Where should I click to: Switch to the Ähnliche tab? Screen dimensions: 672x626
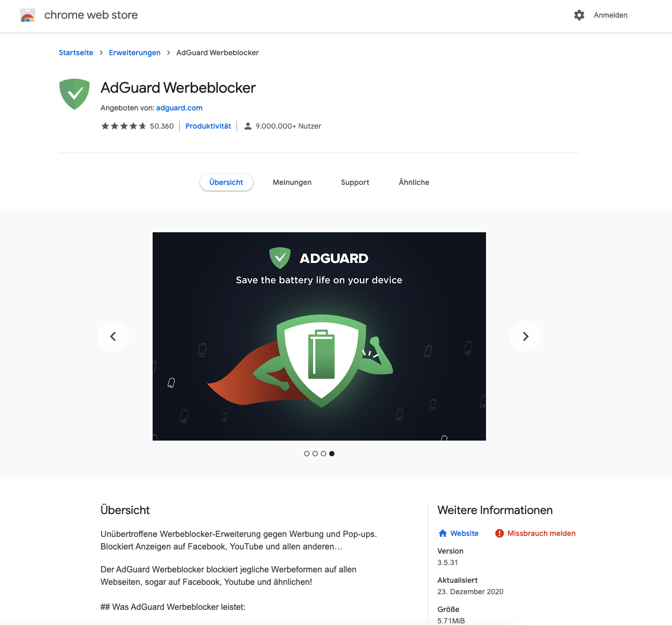[414, 182]
